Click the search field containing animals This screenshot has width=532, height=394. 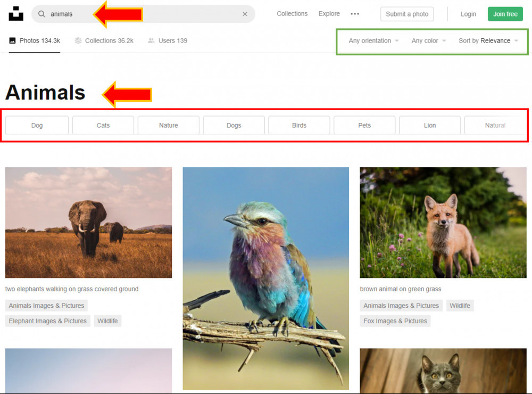143,14
